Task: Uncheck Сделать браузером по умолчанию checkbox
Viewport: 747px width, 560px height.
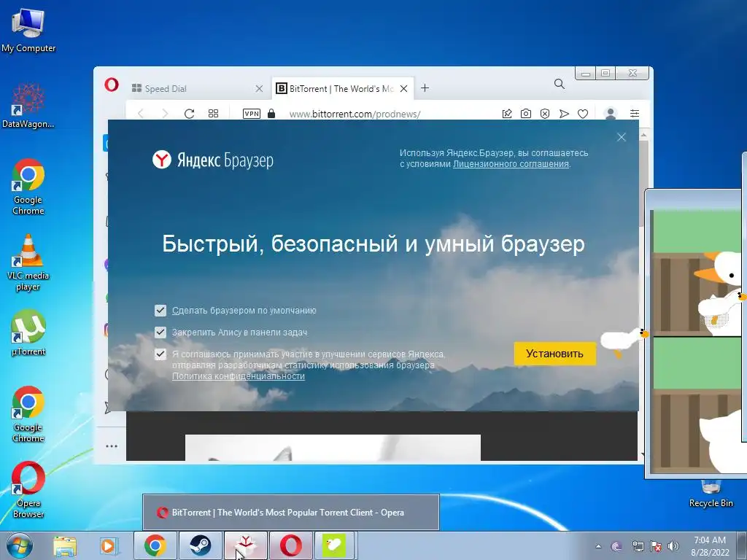Action: [x=160, y=311]
